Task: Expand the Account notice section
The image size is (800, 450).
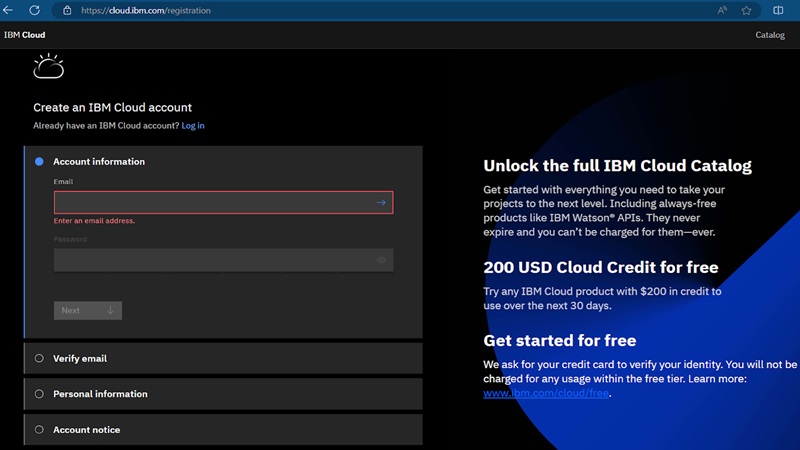Action: pyautogui.click(x=86, y=430)
